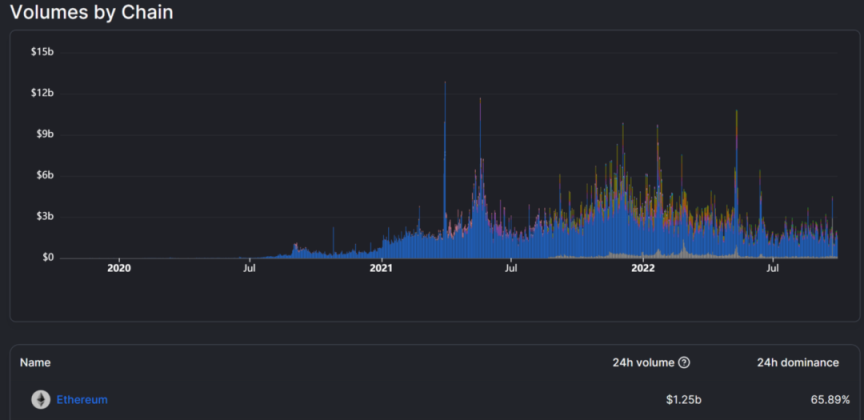This screenshot has height=420, width=864.
Task: Click the $0 y-axis label
Action: 46,257
